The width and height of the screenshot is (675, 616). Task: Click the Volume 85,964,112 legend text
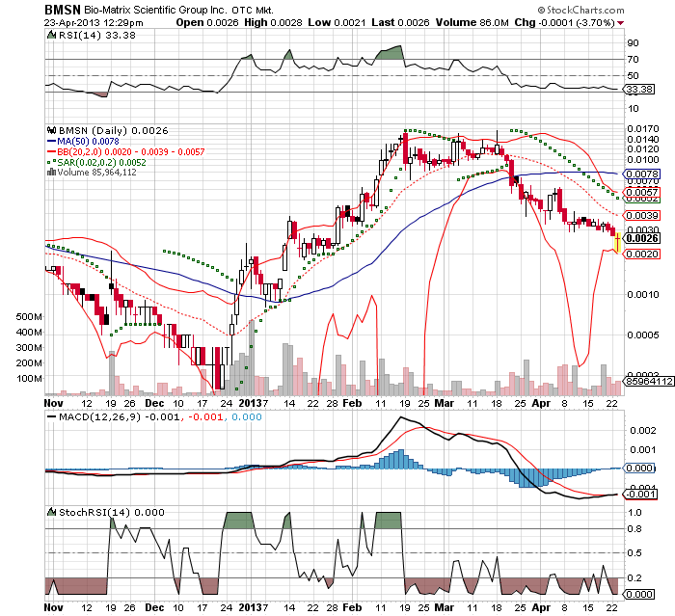96,173
